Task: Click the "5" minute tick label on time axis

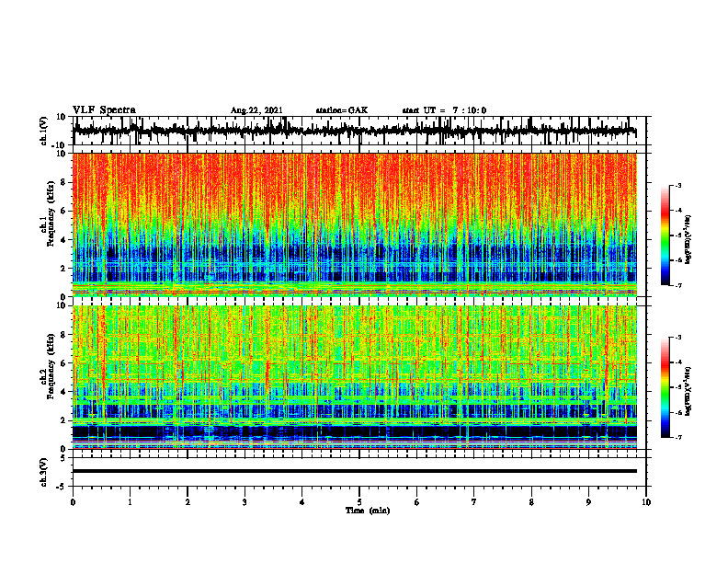Action: [x=359, y=502]
